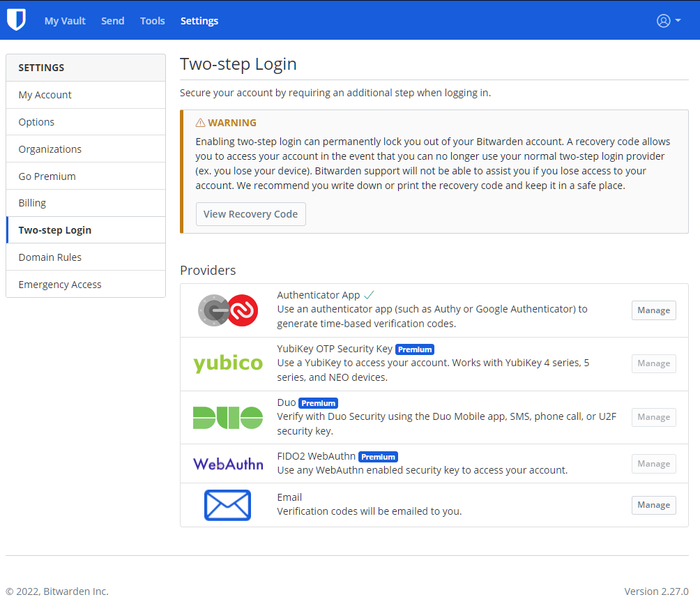Click the YubiKey Premium badge
This screenshot has width=700, height=611.
click(x=415, y=349)
